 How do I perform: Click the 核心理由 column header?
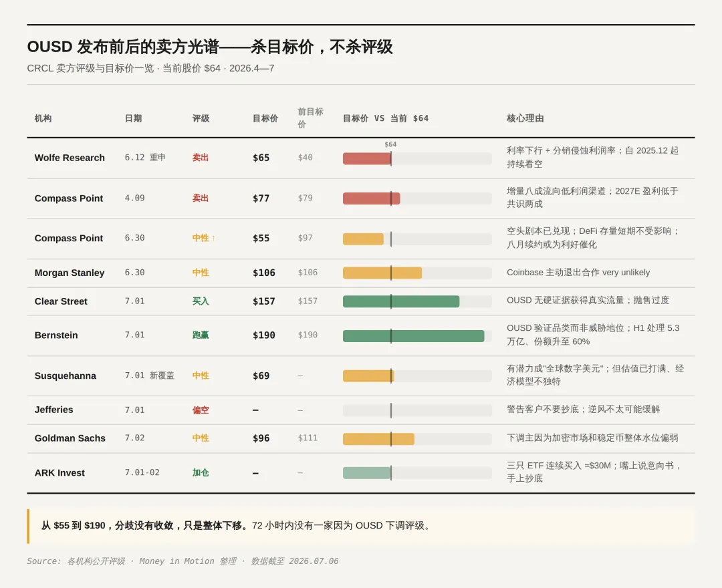(x=525, y=119)
